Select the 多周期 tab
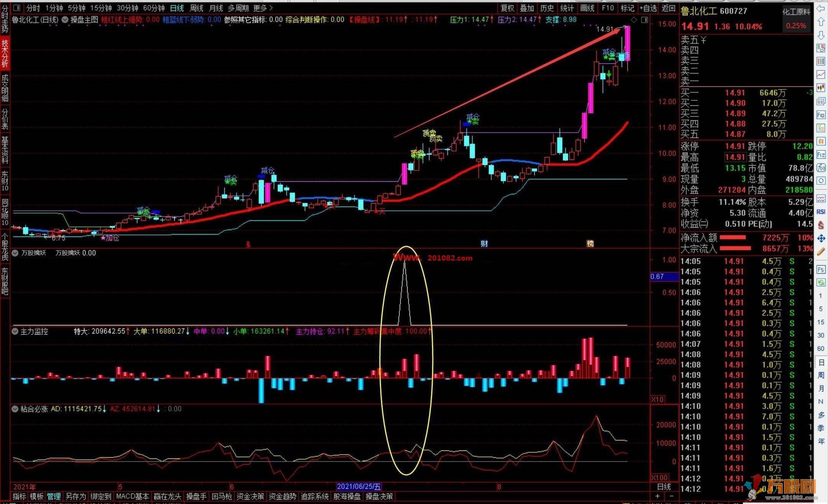 point(238,8)
